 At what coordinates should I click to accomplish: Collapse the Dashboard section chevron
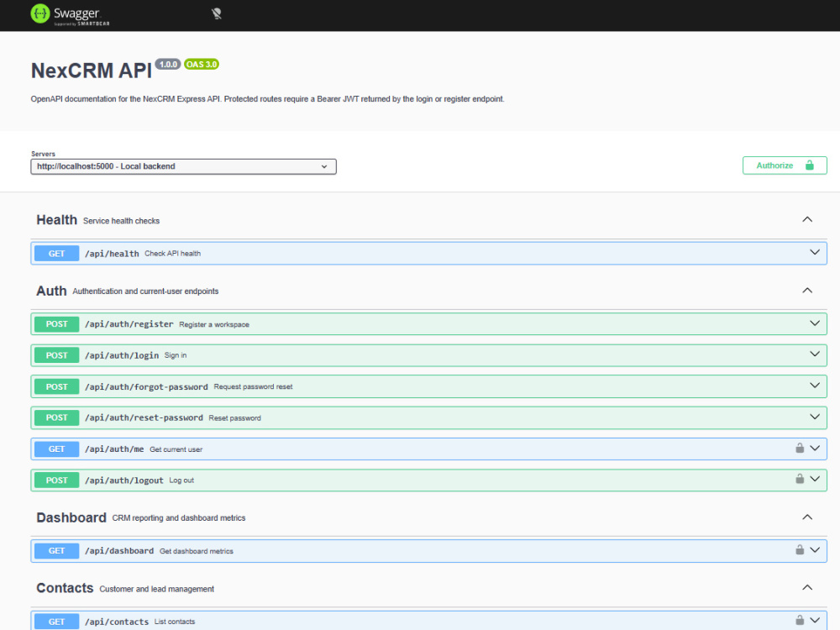tap(806, 517)
